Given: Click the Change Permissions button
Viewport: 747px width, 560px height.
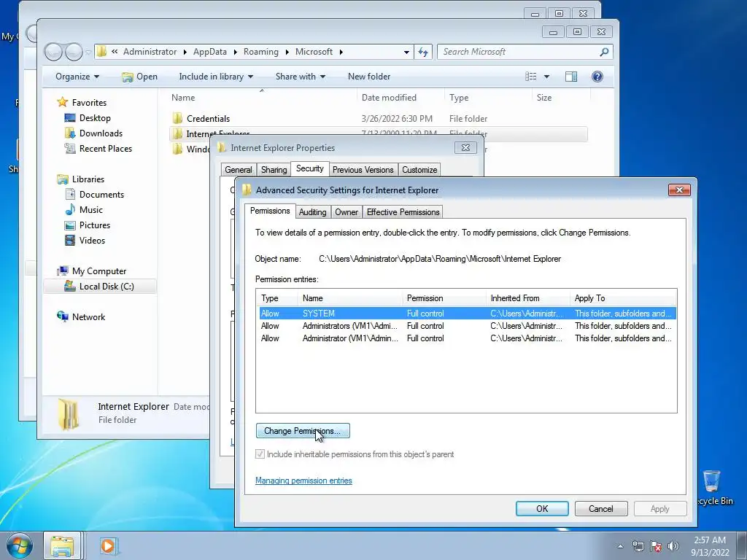Looking at the screenshot, I should tap(303, 430).
